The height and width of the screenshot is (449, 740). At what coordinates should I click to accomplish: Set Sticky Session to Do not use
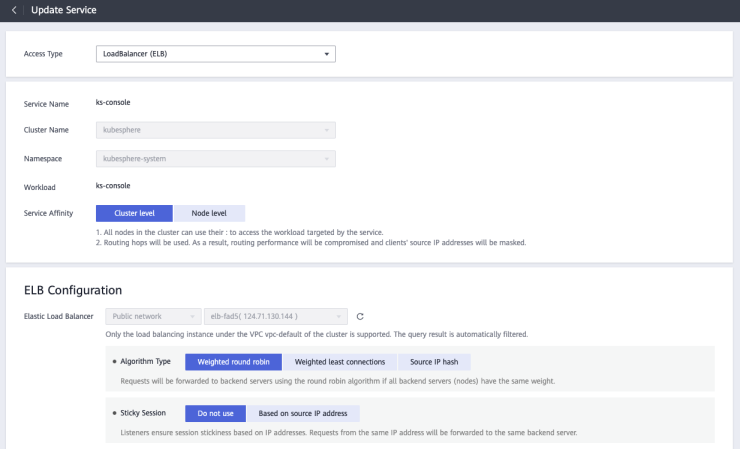tap(215, 413)
